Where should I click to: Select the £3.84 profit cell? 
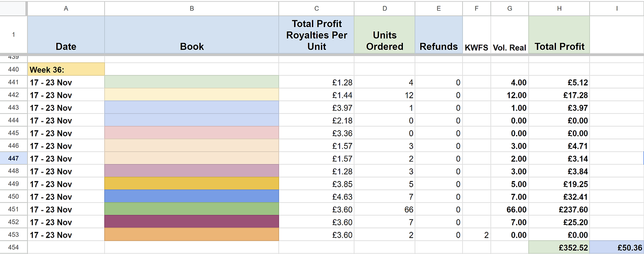pos(559,171)
